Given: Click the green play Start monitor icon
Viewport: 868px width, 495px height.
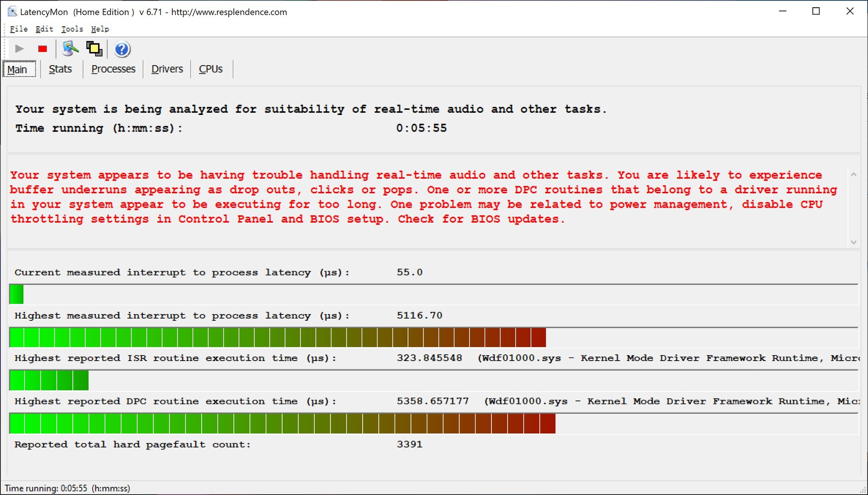Looking at the screenshot, I should click(19, 49).
